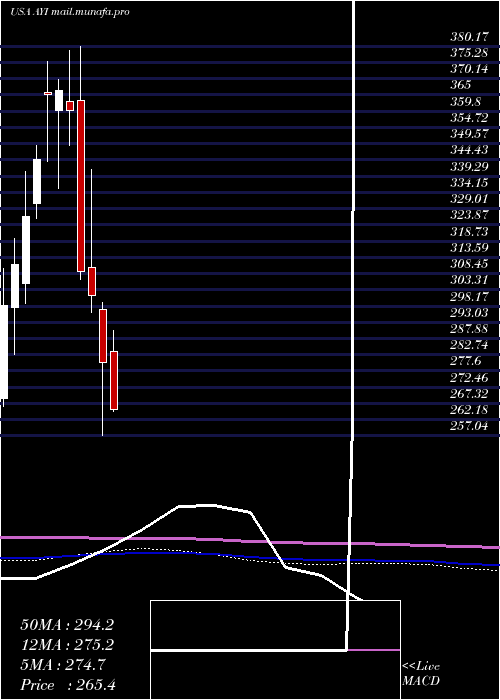Image resolution: width=500 pixels, height=700 pixels.
Task: Click the 262.18 price axis label
Action: pos(469,410)
